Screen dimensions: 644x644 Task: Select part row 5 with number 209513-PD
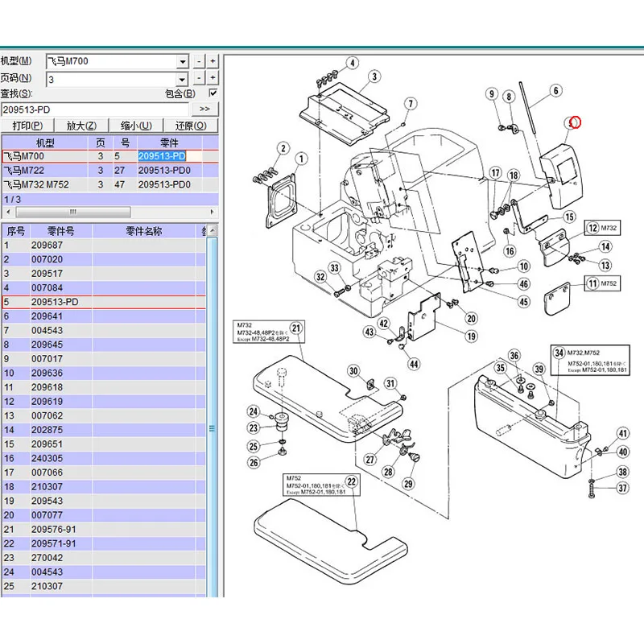pos(104,302)
